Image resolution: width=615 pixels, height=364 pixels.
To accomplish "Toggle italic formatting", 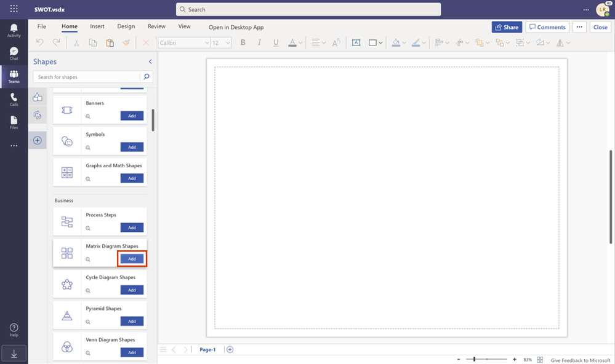I will (259, 42).
